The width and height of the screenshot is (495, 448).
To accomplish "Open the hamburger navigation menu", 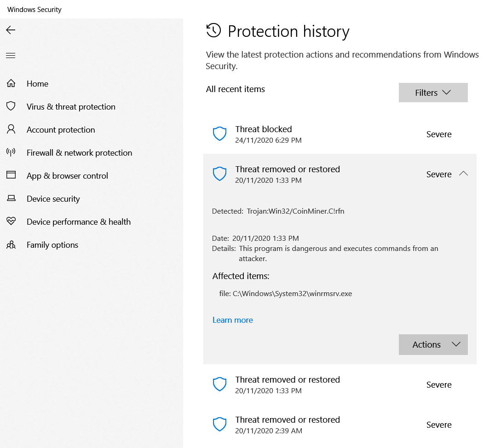I will [x=11, y=56].
